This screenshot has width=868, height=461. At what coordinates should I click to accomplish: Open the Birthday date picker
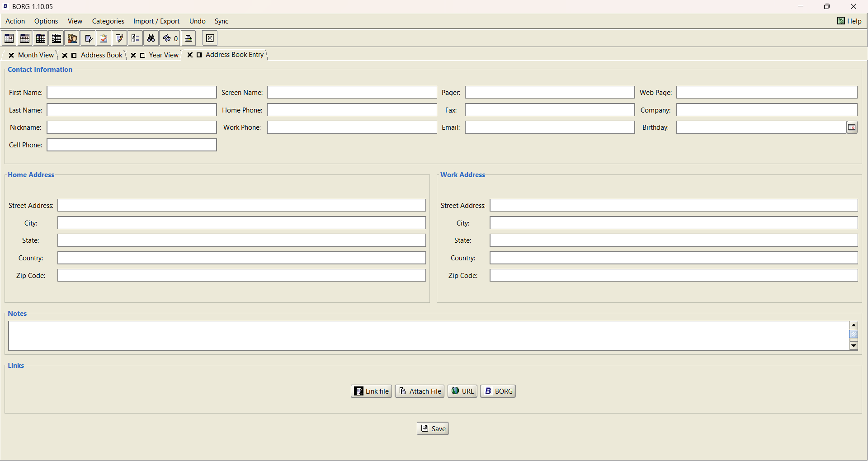pyautogui.click(x=852, y=127)
